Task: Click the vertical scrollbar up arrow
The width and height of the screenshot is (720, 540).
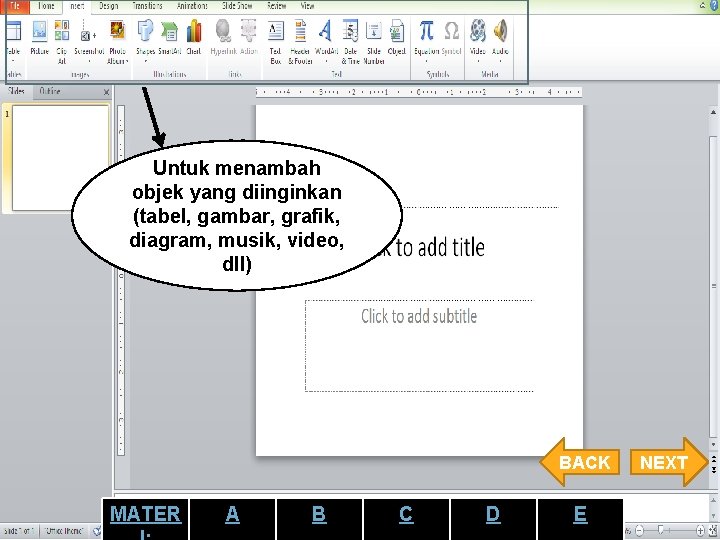Action: (713, 112)
